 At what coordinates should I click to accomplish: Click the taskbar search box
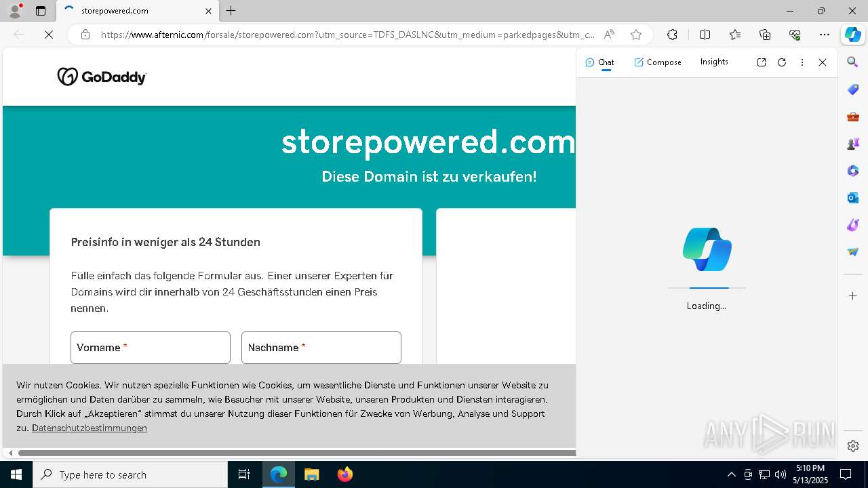point(130,474)
